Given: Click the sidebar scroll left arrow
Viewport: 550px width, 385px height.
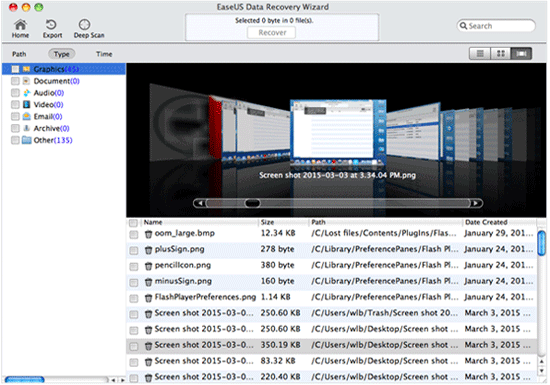Looking at the screenshot, I should [x=113, y=380].
